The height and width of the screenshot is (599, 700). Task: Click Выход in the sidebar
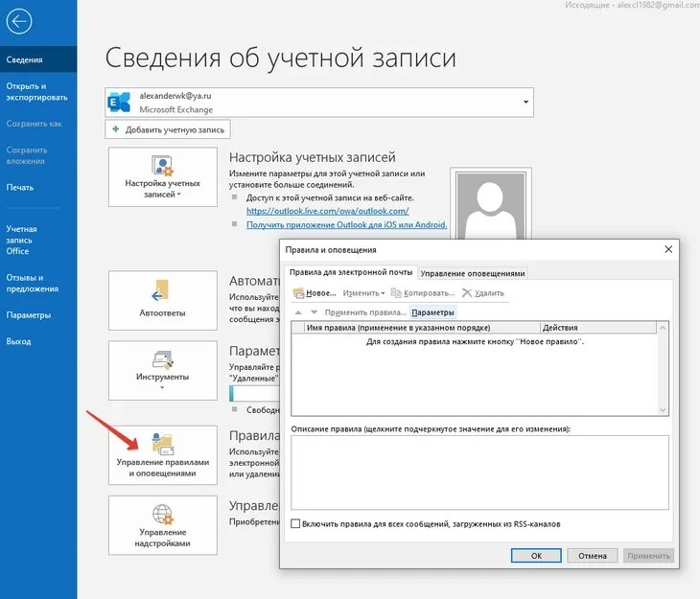[x=19, y=341]
